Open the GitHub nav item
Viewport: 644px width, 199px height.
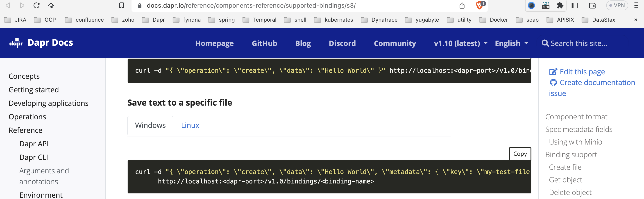pyautogui.click(x=265, y=43)
